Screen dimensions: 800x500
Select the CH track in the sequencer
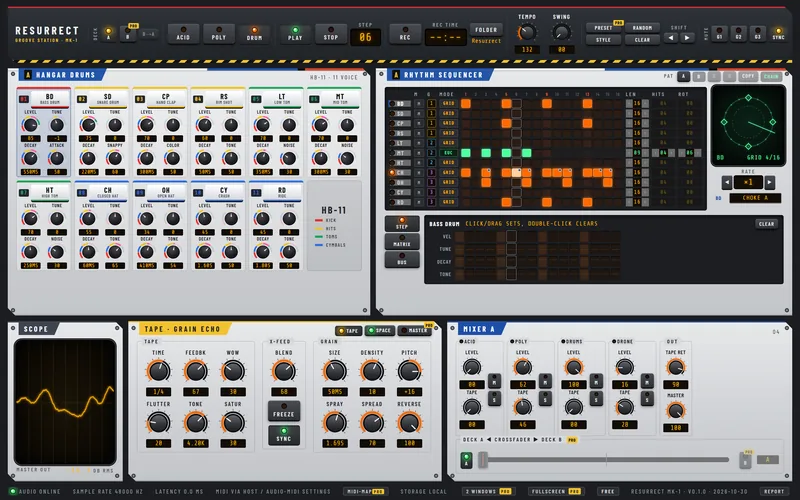[x=399, y=172]
